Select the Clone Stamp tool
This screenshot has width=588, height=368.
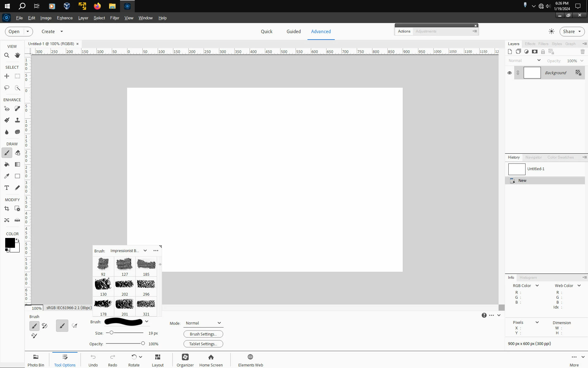click(x=17, y=120)
